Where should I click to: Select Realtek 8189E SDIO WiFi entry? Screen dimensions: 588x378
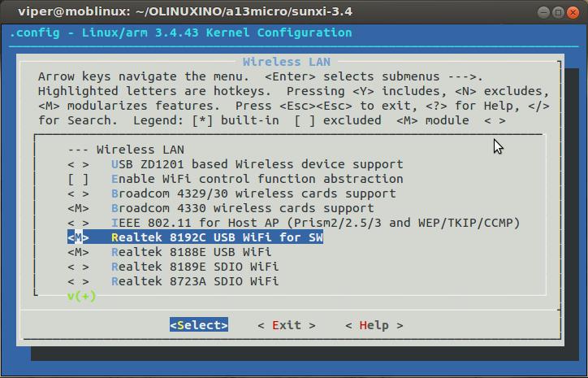[x=195, y=267]
